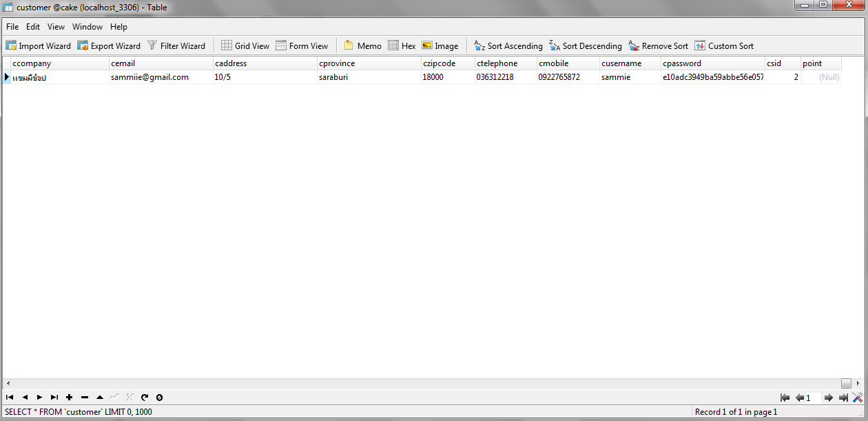Open the limit settings tools icon
This screenshot has width=868, height=421.
tap(858, 398)
